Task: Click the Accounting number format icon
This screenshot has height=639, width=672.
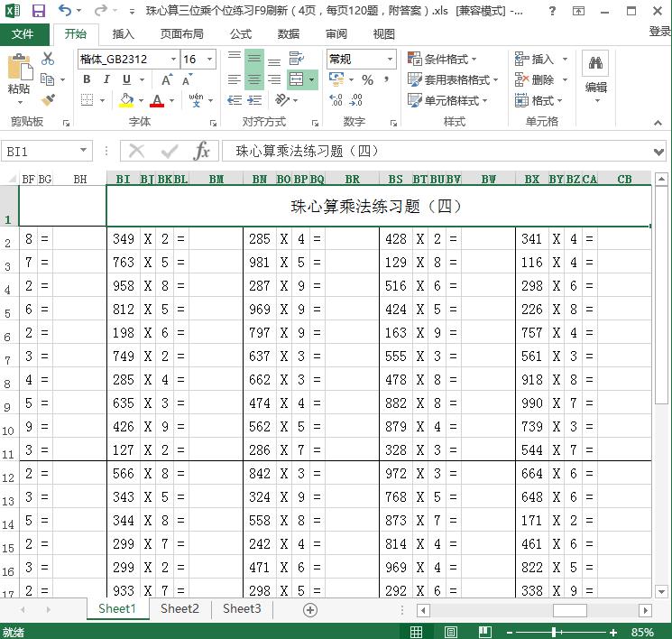Action: pos(336,79)
